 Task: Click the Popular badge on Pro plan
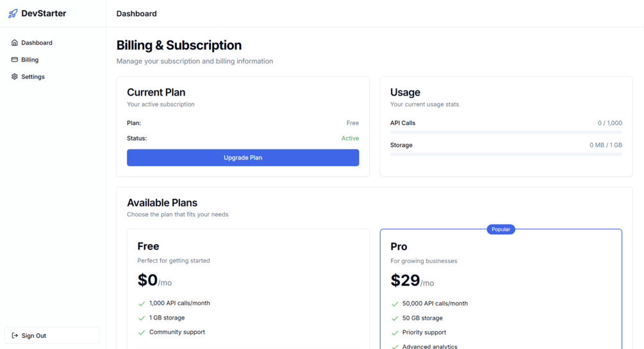coord(500,230)
